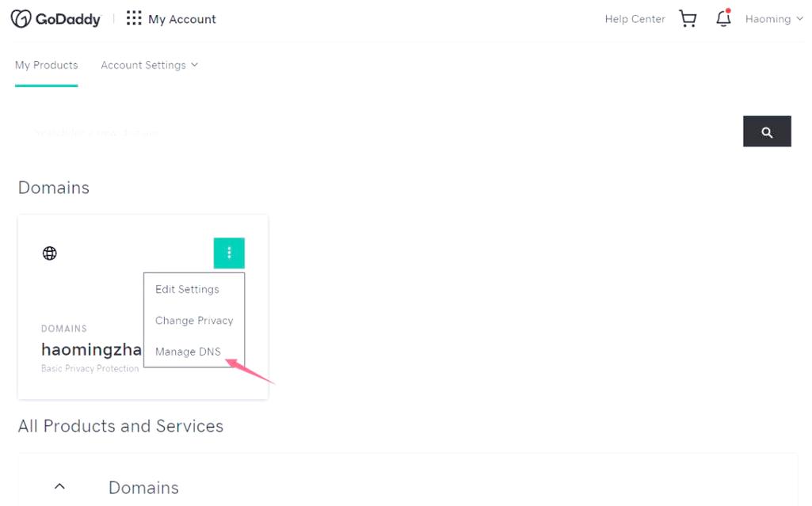Open the haomingzha domain name
Screen dimensions: 812x506
click(91, 350)
